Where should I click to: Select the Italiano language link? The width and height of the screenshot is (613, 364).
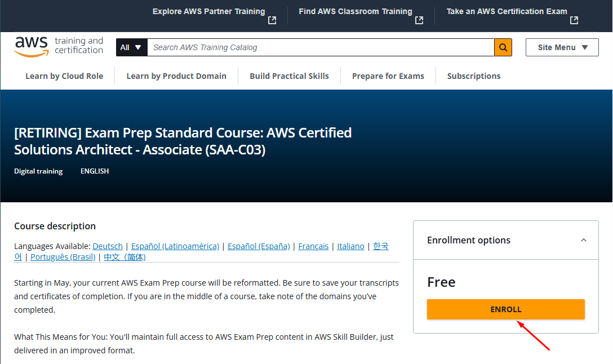coord(350,246)
